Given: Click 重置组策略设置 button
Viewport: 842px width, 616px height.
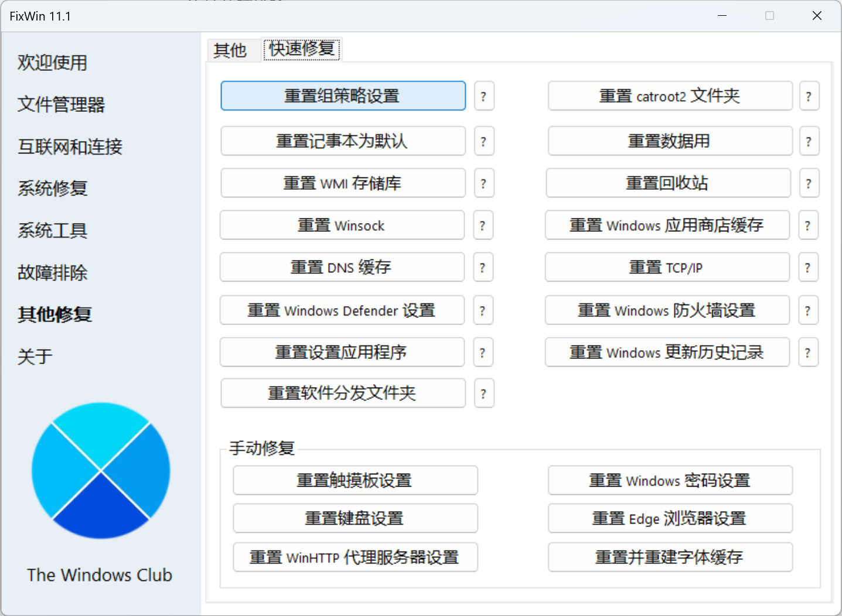Looking at the screenshot, I should point(342,95).
